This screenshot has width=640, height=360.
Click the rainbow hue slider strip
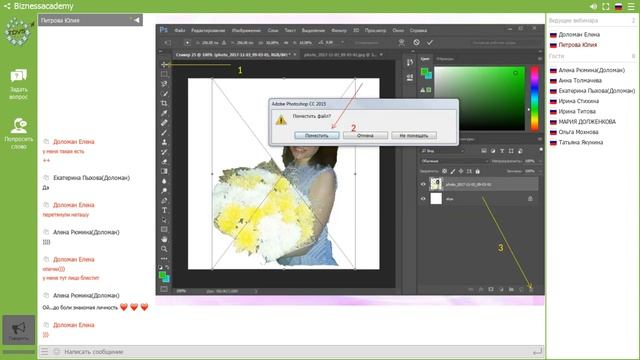[534, 98]
